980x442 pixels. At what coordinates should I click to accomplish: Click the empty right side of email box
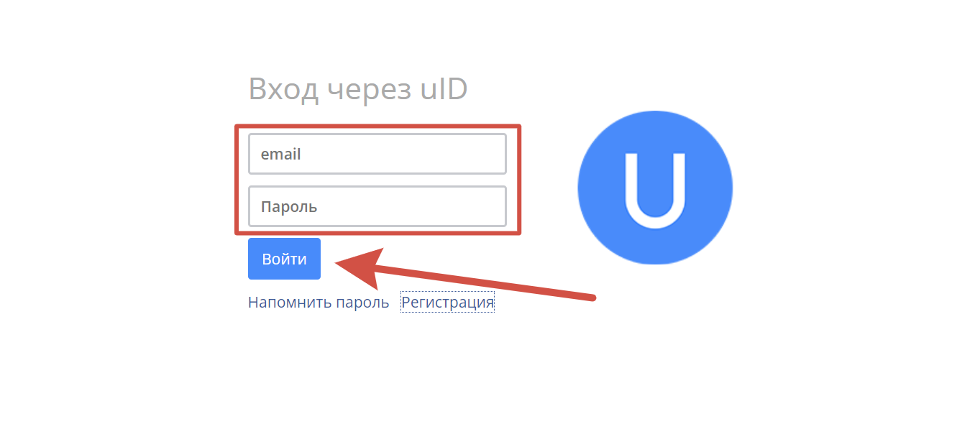pyautogui.click(x=446, y=154)
